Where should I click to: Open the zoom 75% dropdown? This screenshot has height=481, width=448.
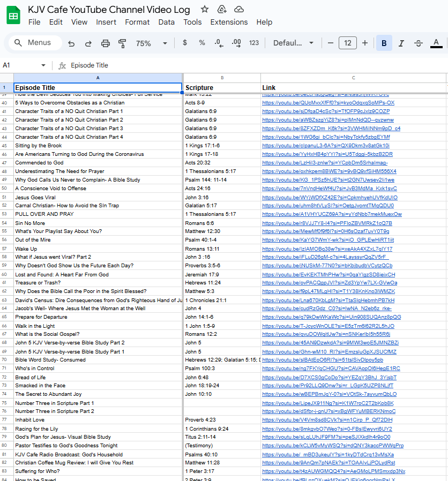[152, 43]
